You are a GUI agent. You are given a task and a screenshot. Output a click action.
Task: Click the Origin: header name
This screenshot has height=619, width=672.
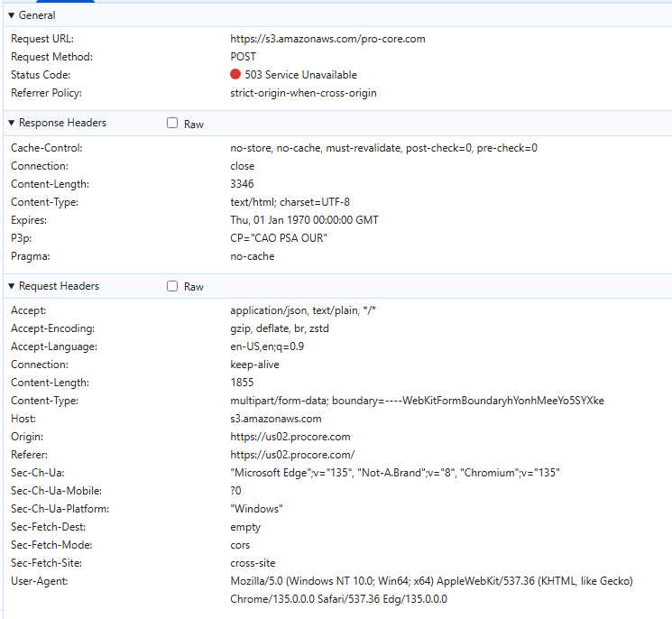click(x=27, y=437)
